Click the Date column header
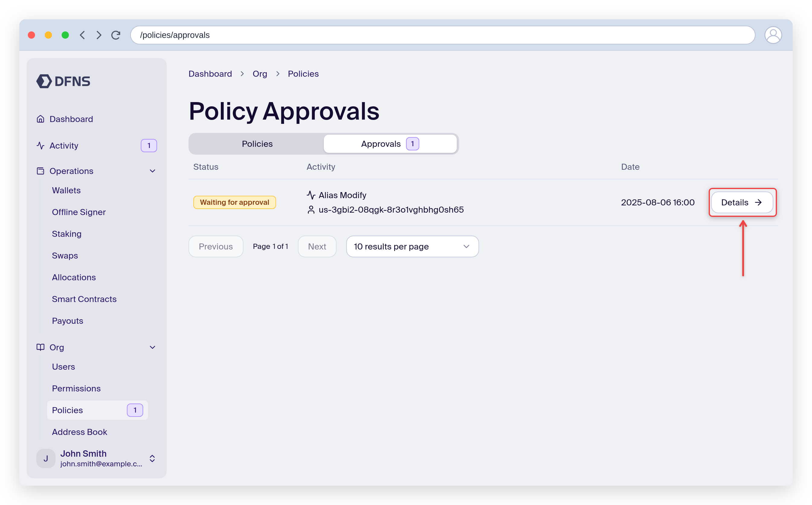 [x=630, y=167]
